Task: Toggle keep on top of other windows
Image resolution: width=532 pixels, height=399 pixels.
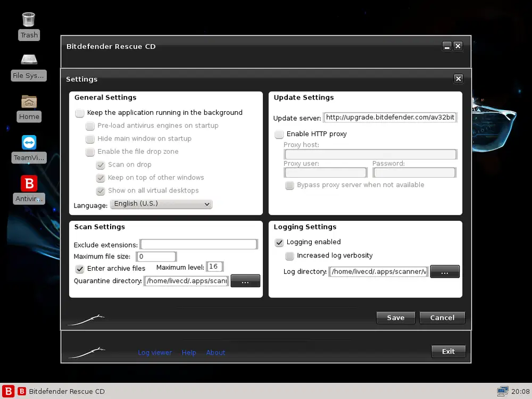Action: (101, 178)
